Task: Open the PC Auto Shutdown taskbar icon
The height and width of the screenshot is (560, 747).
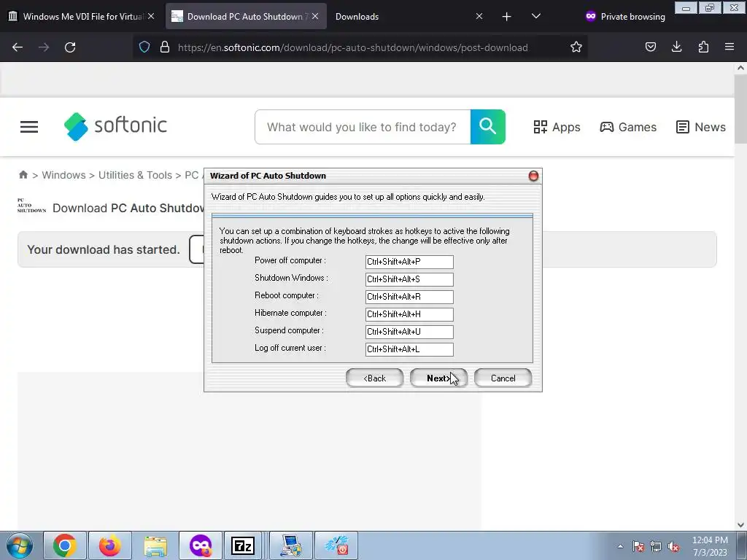Action: [337, 545]
